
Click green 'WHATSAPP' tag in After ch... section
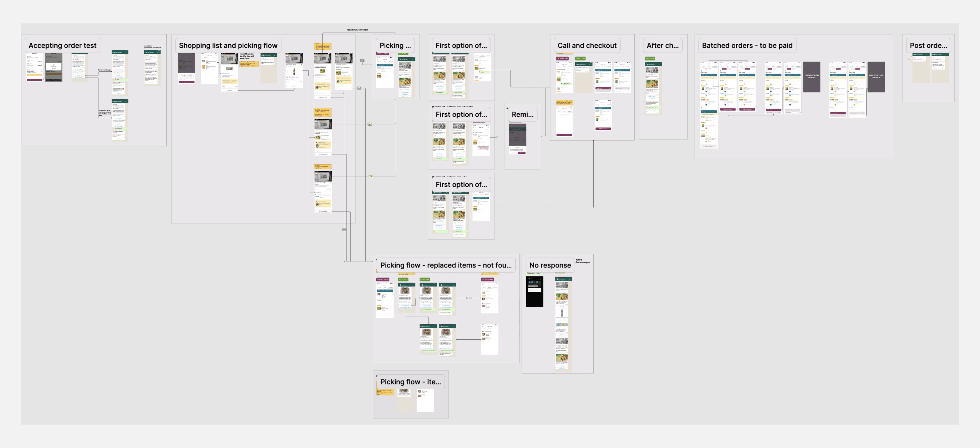point(650,59)
